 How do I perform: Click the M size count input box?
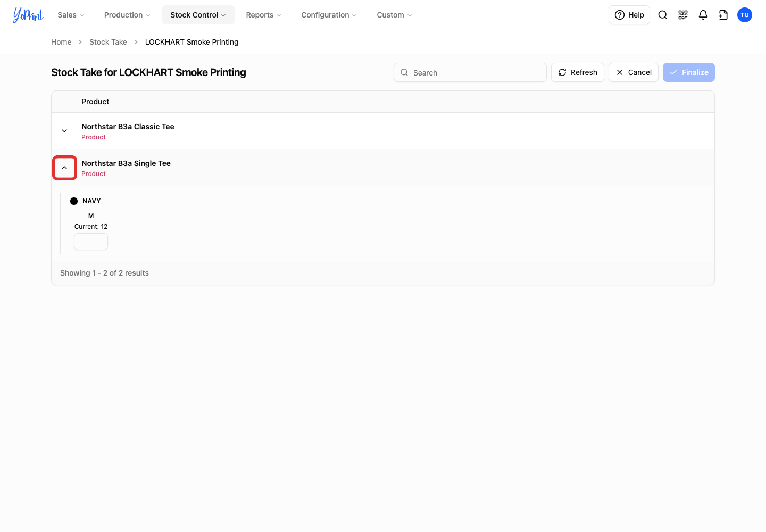91,242
